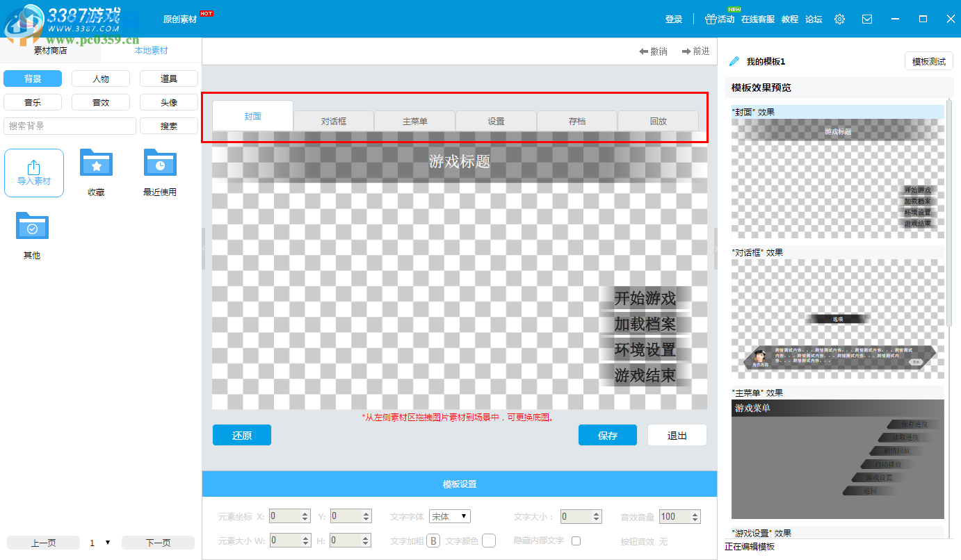
Task: Click the 模板测试 button
Action: click(x=928, y=61)
